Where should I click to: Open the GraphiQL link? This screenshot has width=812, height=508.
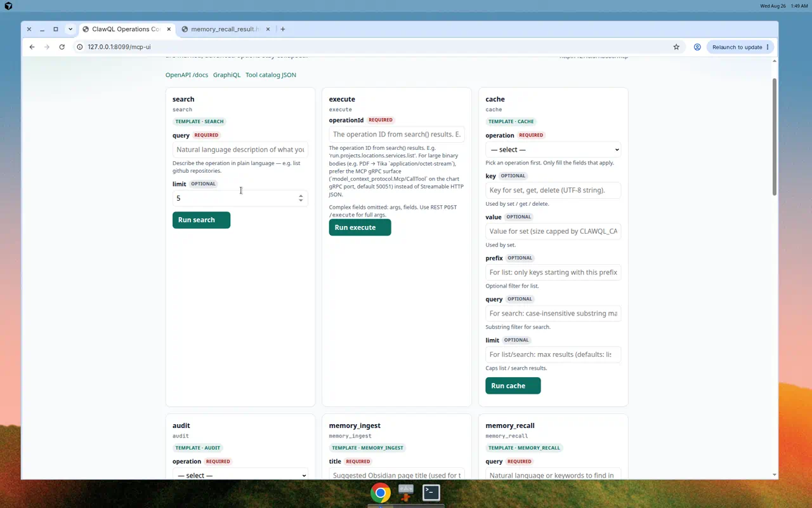coord(226,75)
